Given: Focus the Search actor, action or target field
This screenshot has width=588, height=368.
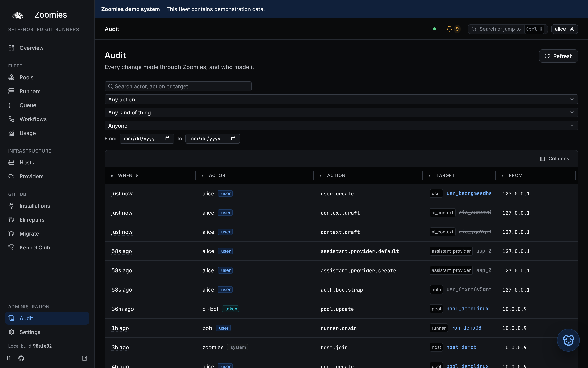Looking at the screenshot, I should point(178,86).
